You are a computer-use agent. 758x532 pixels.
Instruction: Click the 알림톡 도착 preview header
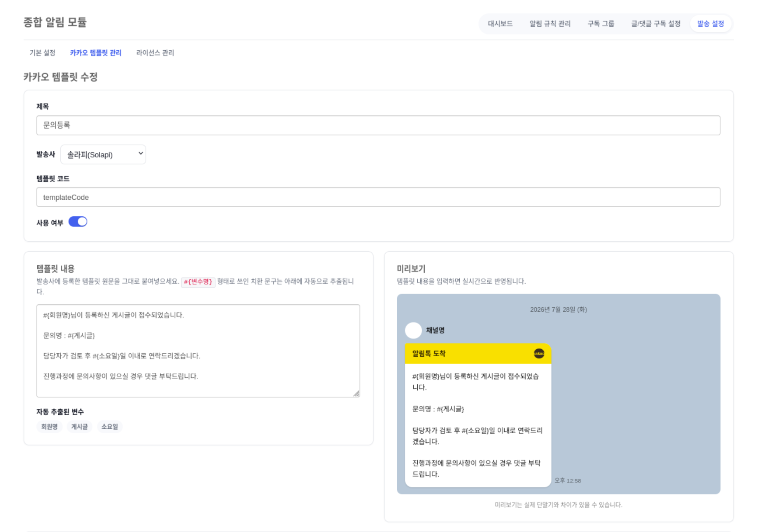[478, 354]
